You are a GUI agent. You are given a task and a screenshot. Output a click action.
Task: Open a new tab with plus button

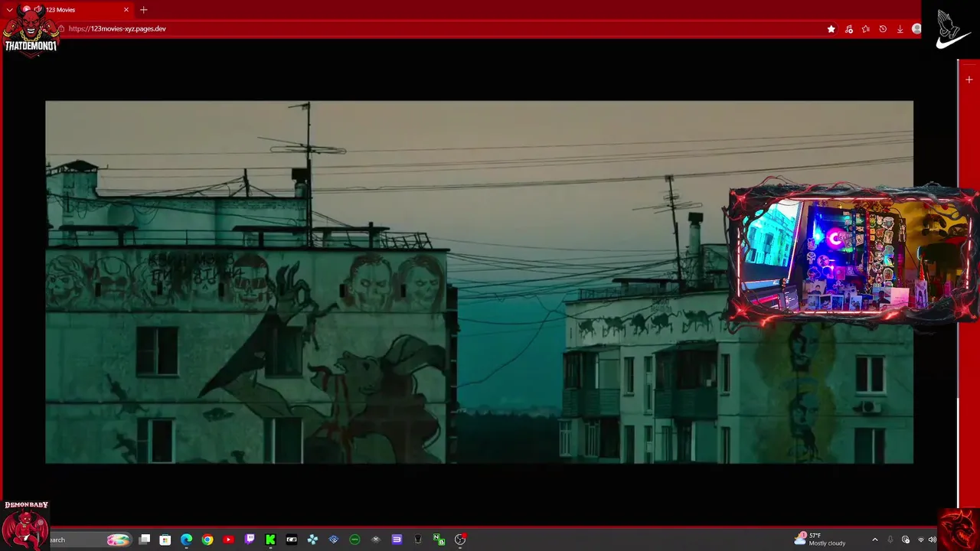click(143, 10)
